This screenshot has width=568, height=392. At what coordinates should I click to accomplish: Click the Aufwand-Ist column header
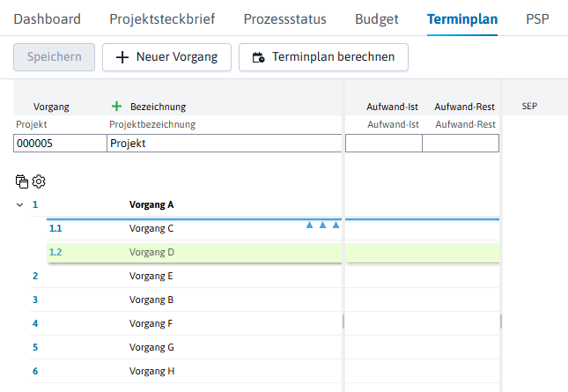(x=392, y=107)
